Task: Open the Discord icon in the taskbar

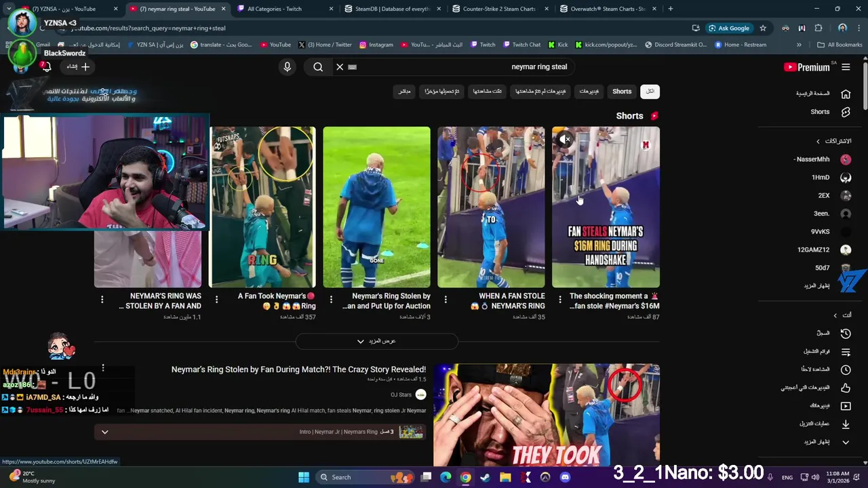Action: (x=565, y=477)
